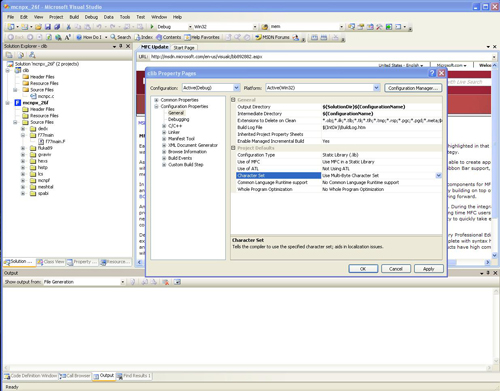Open the Toolbox icon with hammer and wrench
The width and height of the screenshot is (500, 391).
click(x=379, y=27)
